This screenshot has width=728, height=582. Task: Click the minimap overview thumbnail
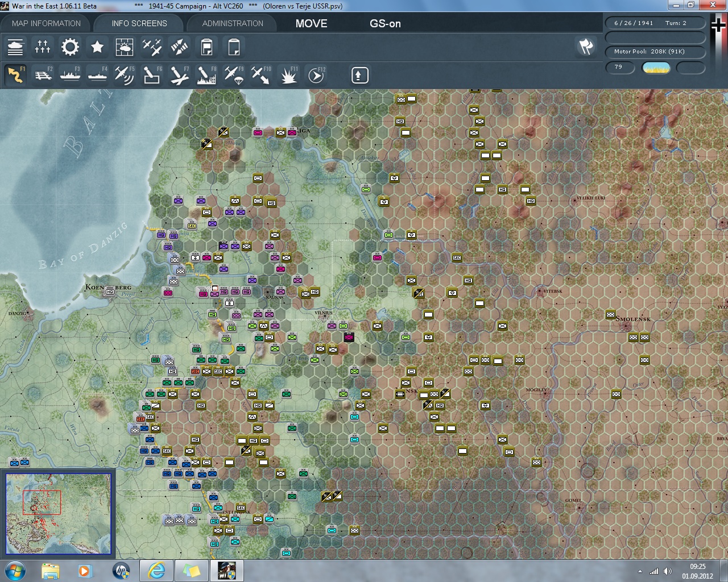(58, 514)
